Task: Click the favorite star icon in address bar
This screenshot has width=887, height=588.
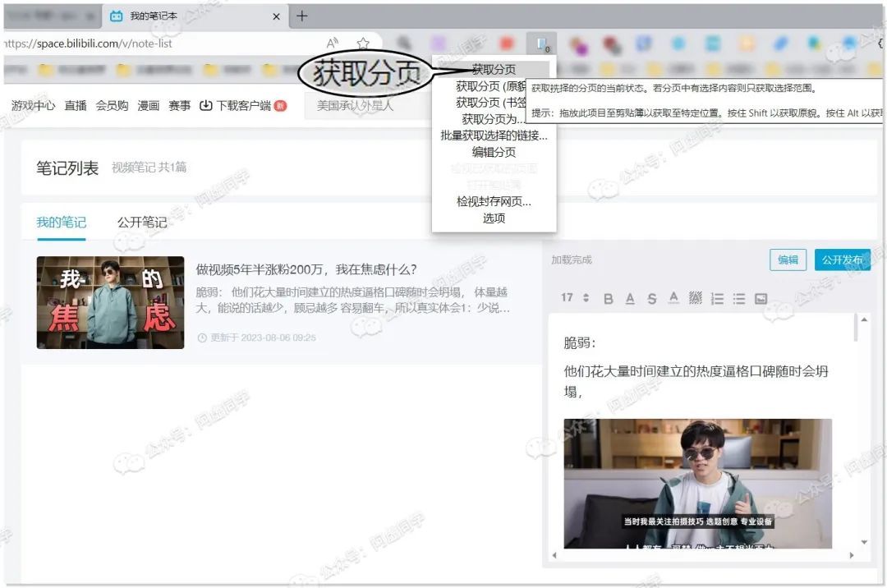Action: click(363, 43)
